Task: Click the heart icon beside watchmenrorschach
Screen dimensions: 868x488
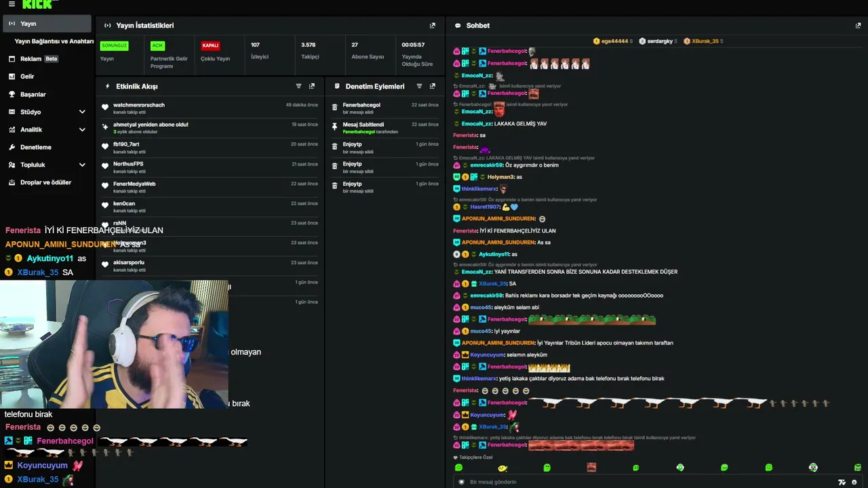Action: 105,107
